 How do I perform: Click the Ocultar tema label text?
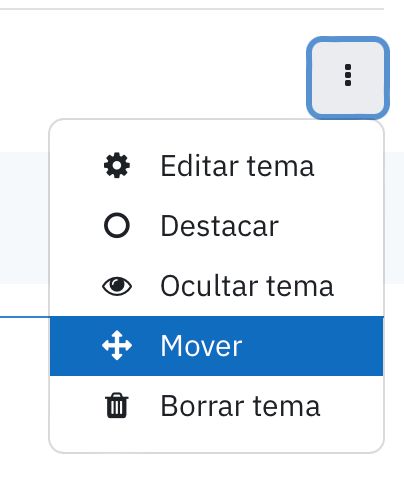247,286
